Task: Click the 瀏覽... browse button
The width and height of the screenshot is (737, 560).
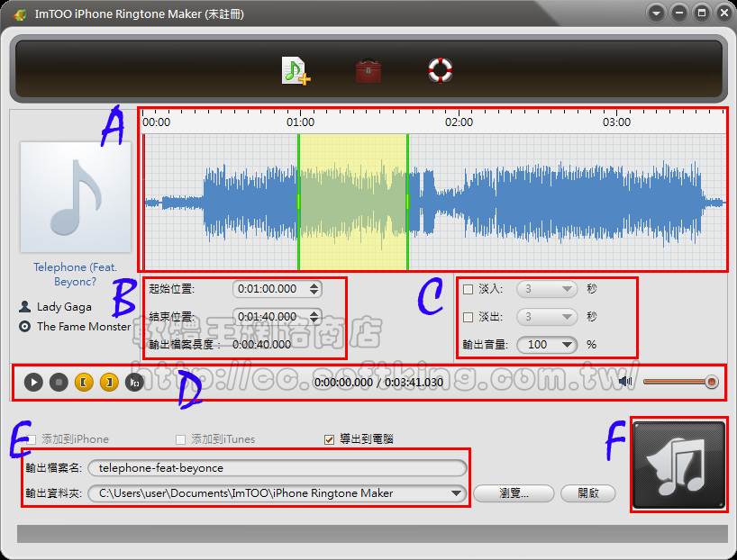Action: tap(512, 493)
